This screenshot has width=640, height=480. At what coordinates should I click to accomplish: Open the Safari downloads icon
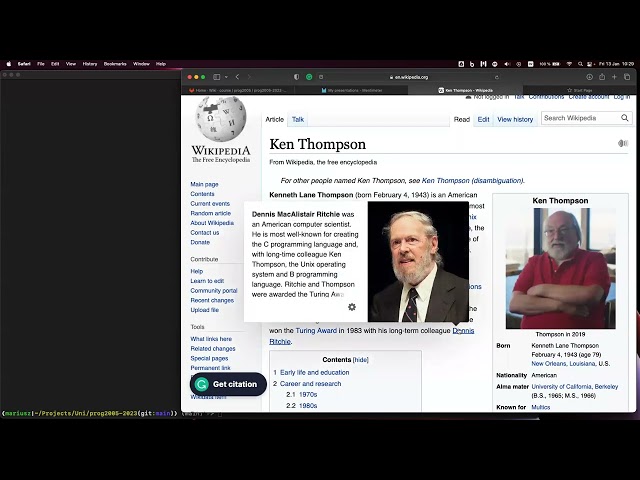589,77
